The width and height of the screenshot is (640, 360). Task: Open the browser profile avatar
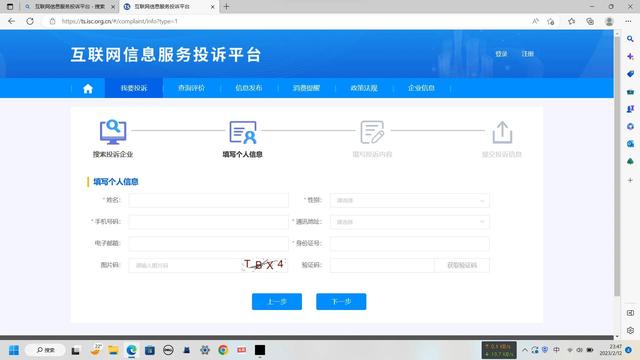[609, 21]
